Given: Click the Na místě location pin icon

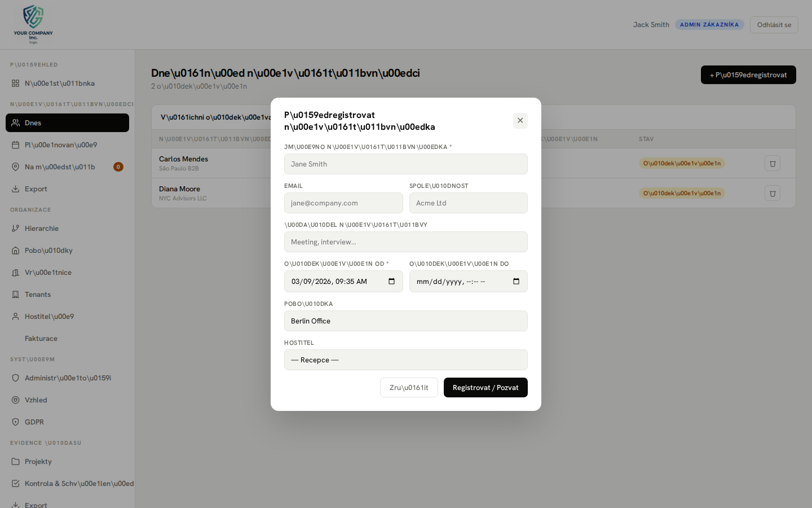Looking at the screenshot, I should 15,167.
